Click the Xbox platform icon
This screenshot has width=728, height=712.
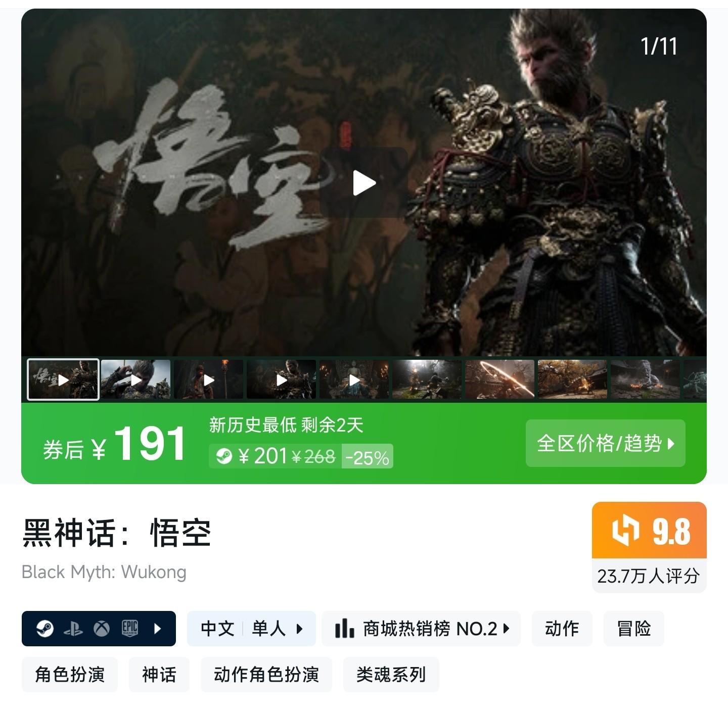point(102,629)
